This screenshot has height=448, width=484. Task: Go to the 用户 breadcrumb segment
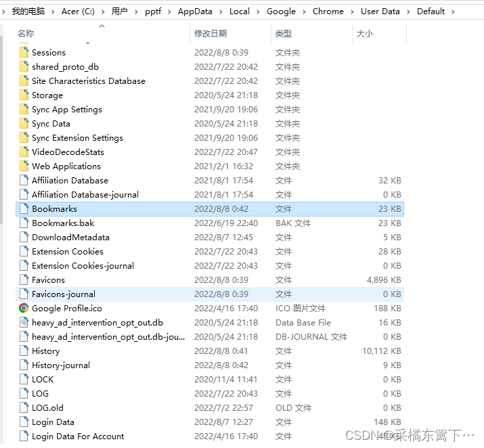click(x=119, y=12)
